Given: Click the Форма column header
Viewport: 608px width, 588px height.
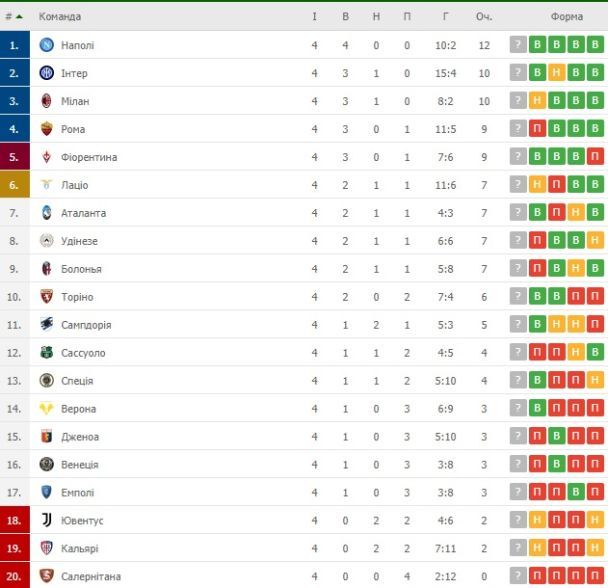Looking at the screenshot, I should tap(566, 17).
